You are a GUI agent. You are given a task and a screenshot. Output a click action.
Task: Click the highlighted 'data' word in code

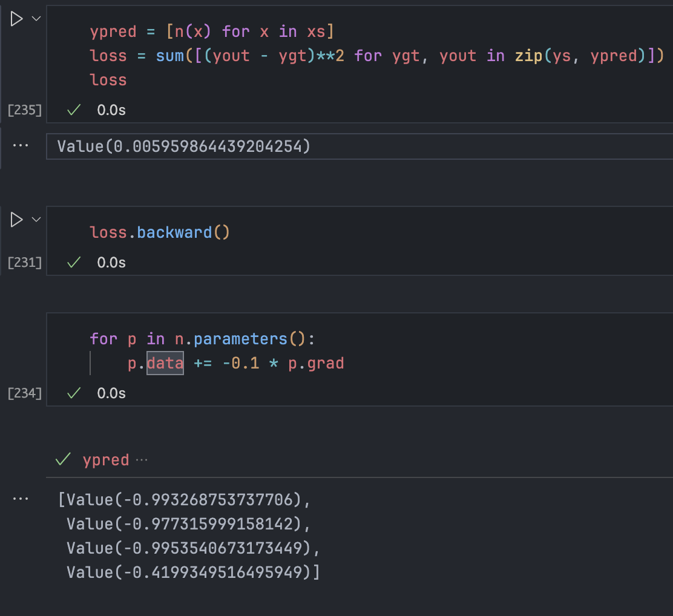point(165,363)
